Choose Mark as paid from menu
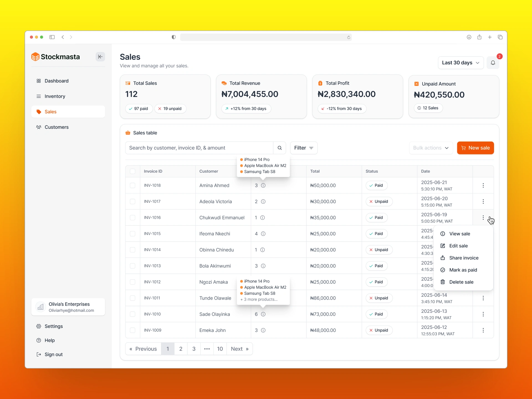The image size is (532, 399). [x=463, y=270]
